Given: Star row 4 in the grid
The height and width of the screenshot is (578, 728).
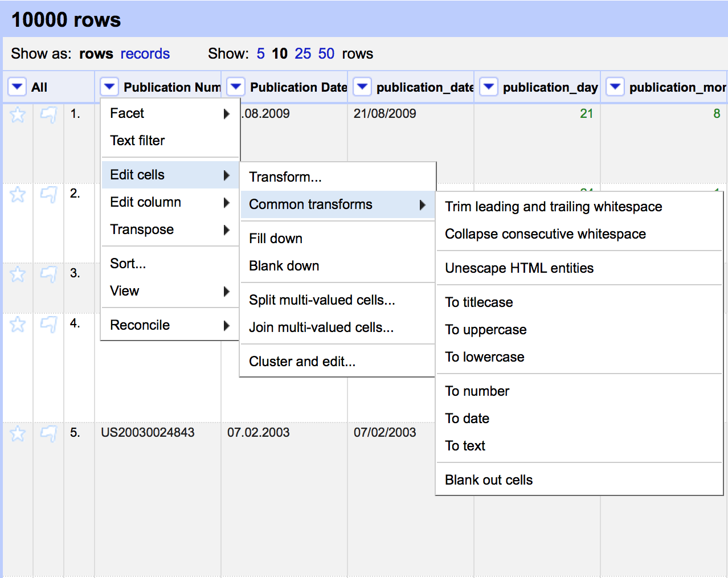Looking at the screenshot, I should pos(18,325).
